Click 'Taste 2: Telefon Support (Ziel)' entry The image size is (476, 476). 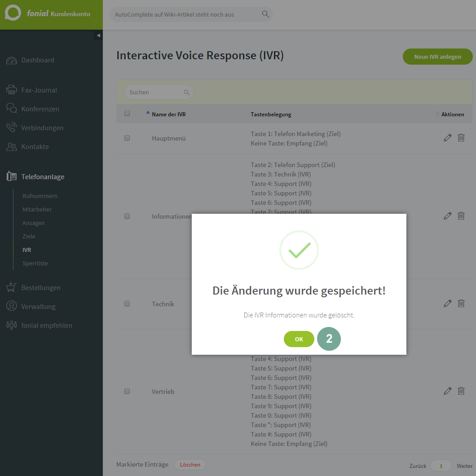(293, 165)
